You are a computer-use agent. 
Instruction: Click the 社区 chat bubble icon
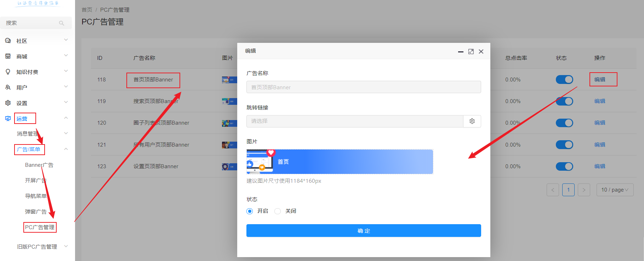pyautogui.click(x=8, y=41)
